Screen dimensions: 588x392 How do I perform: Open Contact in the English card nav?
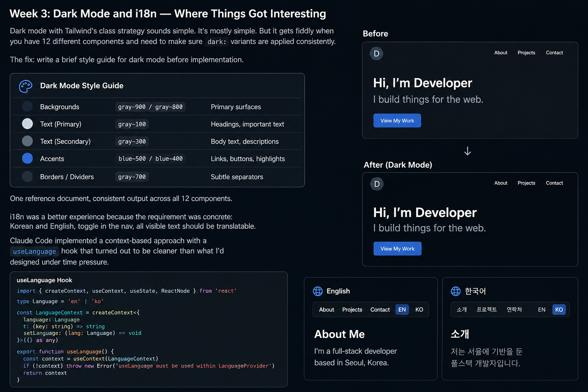[380, 310]
